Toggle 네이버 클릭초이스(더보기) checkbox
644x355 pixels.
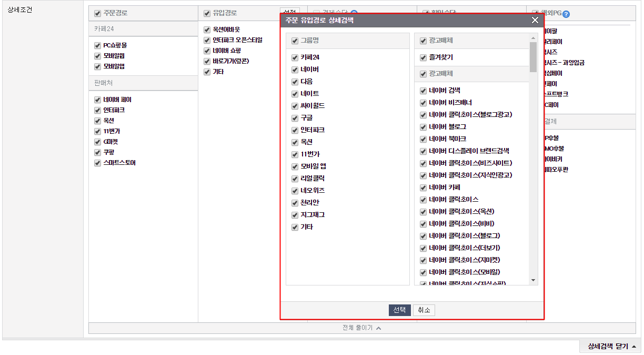coord(423,248)
